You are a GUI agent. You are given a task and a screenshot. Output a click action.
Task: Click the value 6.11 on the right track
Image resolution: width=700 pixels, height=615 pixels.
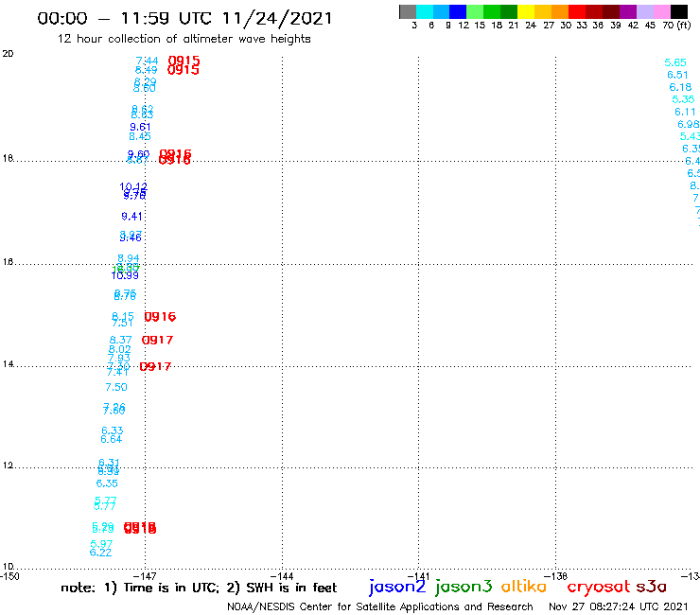pyautogui.click(x=685, y=112)
